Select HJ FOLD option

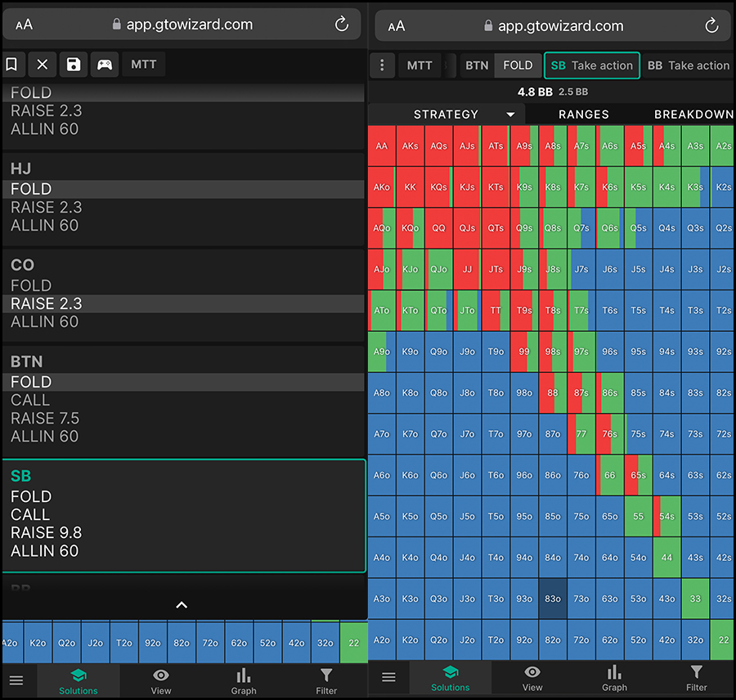coord(183,189)
